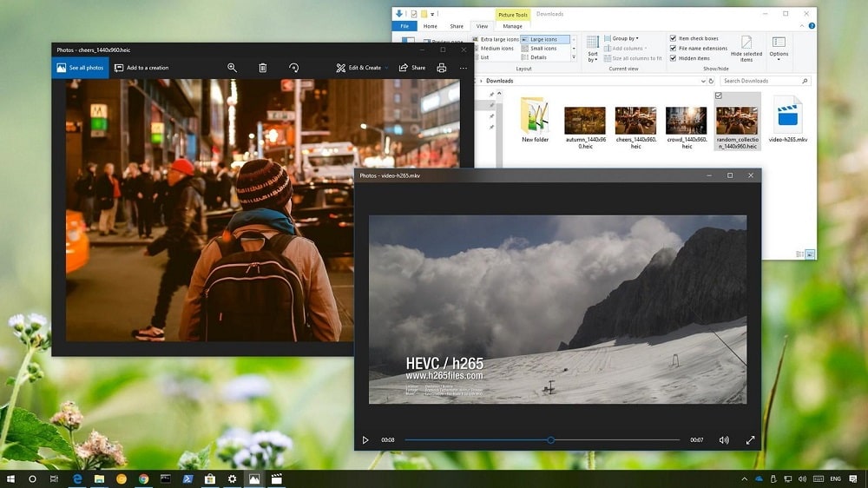Click Add to a creation
The image size is (868, 488).
(x=141, y=68)
